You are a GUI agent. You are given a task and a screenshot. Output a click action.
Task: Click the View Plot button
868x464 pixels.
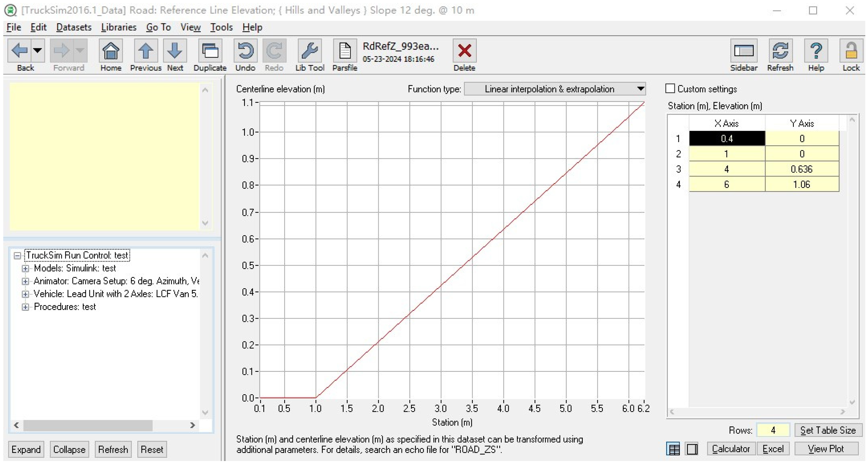coord(825,449)
